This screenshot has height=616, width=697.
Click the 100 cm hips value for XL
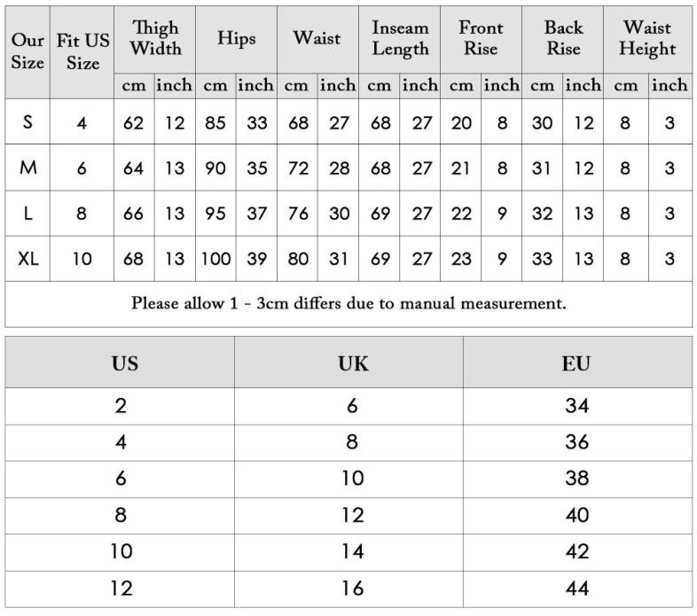point(215,260)
